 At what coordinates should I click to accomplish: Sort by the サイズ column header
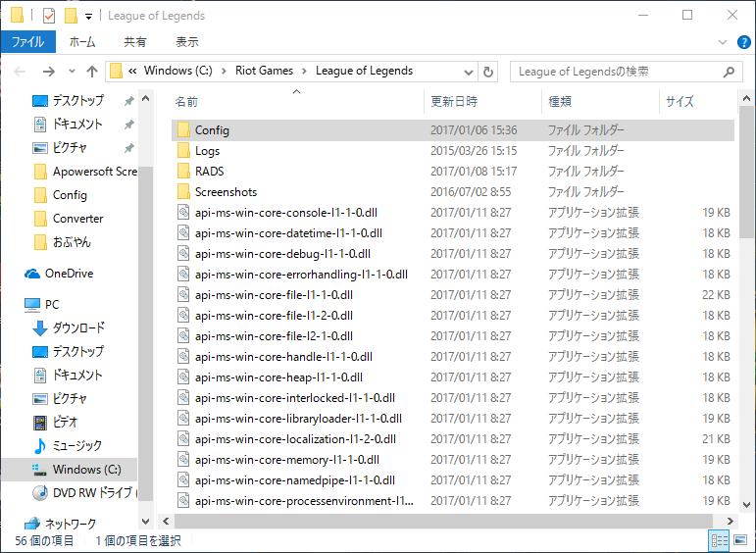[x=697, y=101]
